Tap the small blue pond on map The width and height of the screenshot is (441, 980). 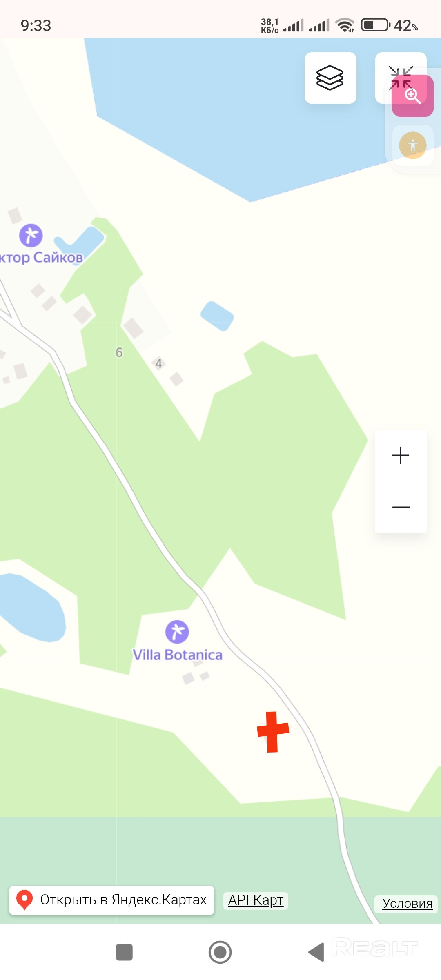[x=217, y=316]
